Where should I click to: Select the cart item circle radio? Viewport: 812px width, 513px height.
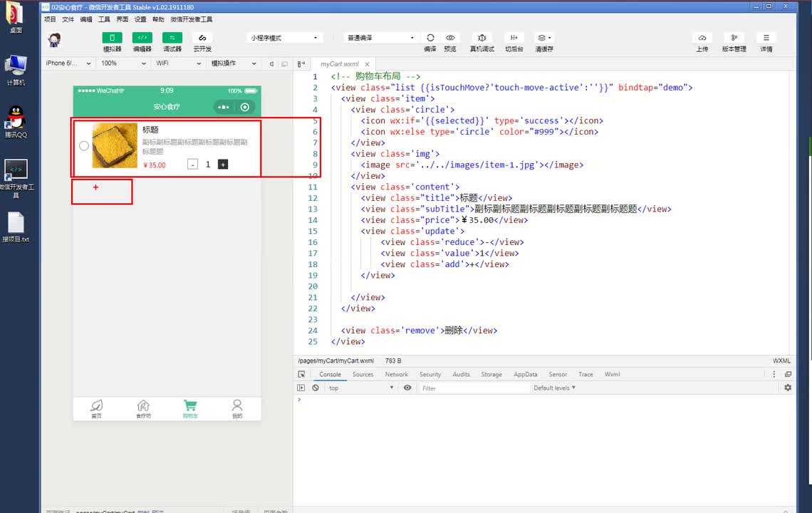click(84, 146)
